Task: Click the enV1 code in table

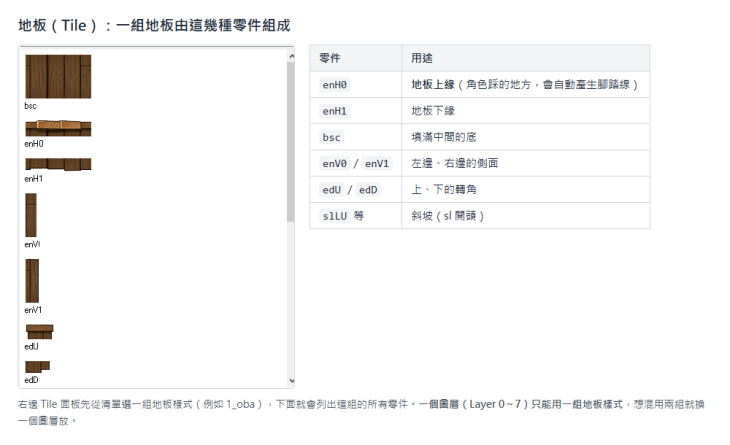Action: (377, 163)
